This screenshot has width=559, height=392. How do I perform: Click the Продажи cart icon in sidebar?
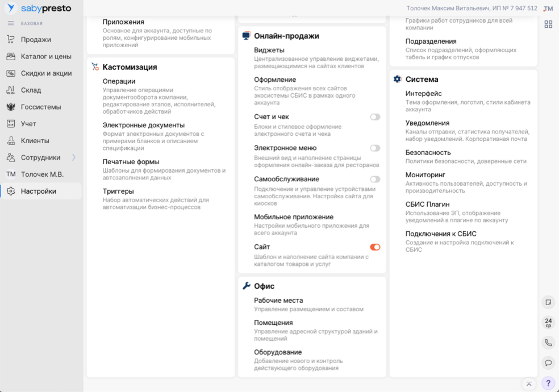(11, 40)
